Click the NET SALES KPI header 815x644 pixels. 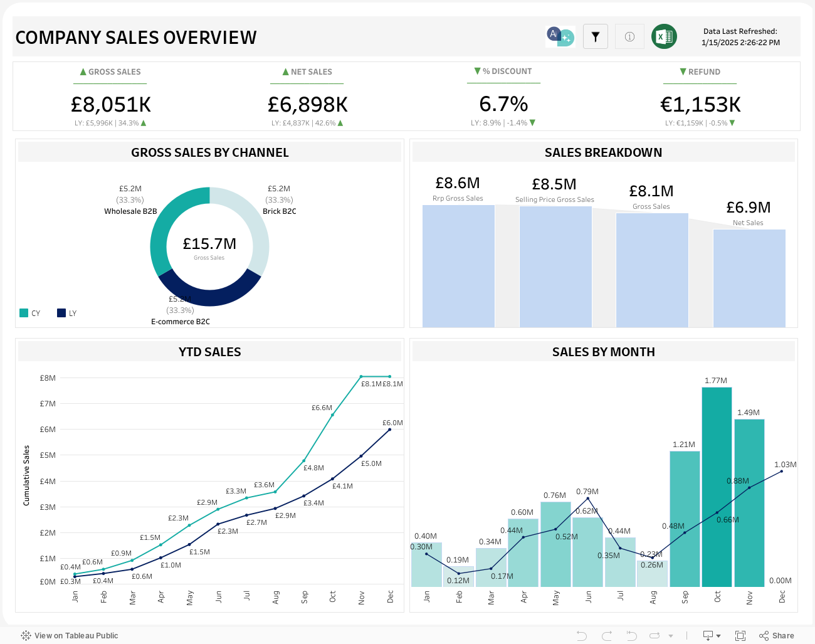click(307, 72)
